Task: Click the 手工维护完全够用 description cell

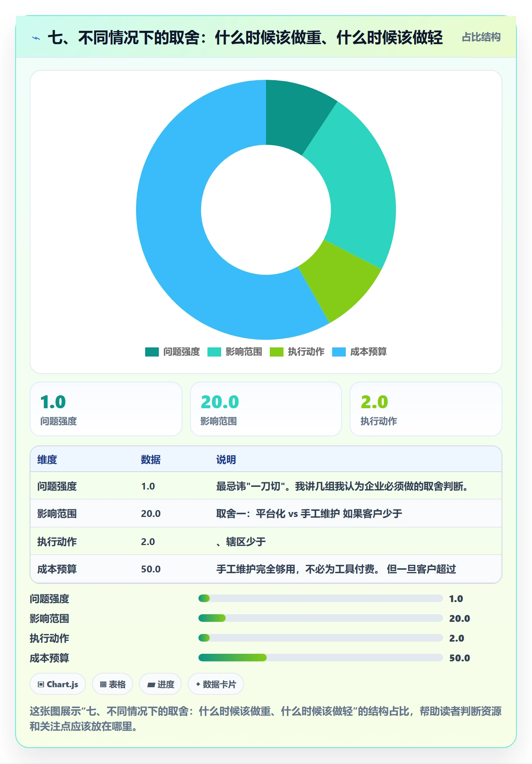Action: [336, 569]
